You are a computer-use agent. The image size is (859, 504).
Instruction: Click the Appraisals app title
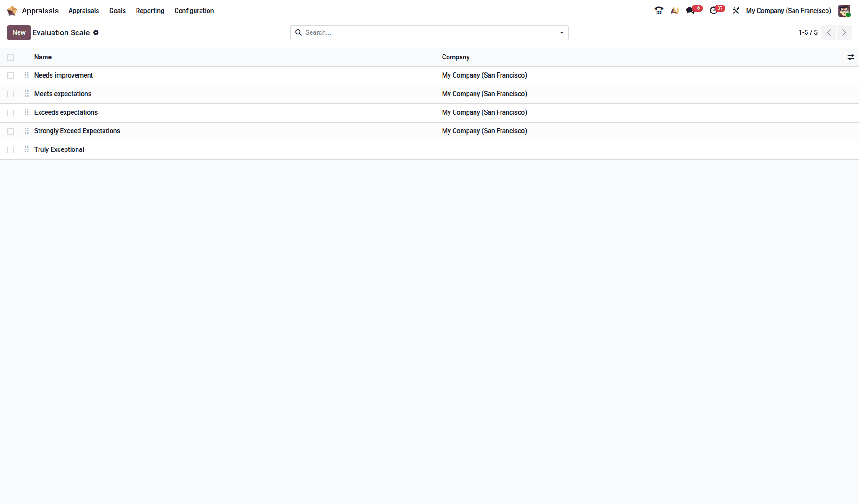pos(40,11)
